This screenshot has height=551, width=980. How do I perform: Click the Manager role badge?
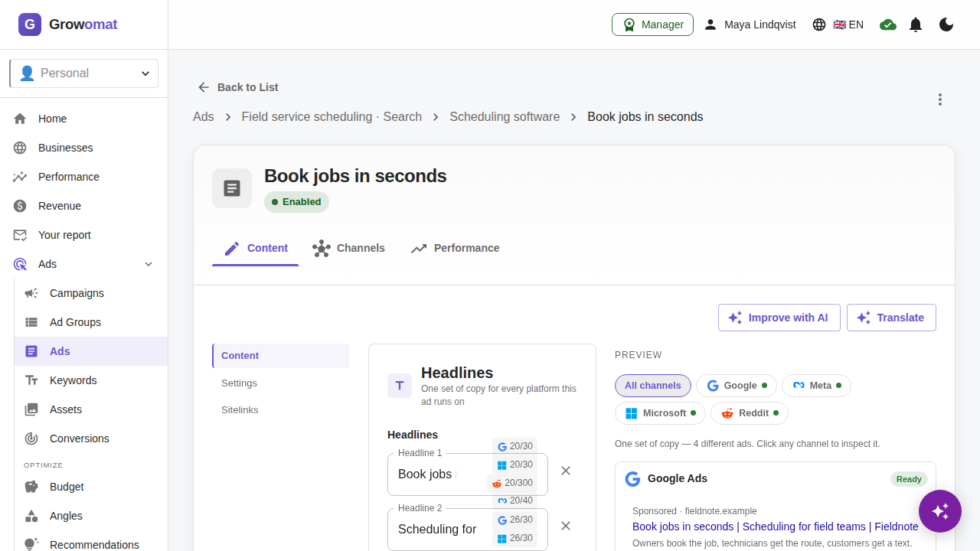[x=652, y=24]
